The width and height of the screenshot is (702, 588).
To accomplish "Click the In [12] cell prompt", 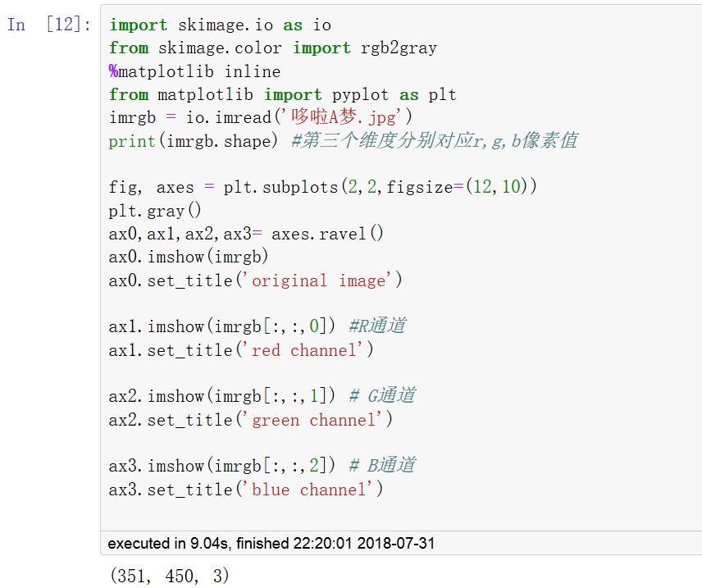I will [49, 25].
